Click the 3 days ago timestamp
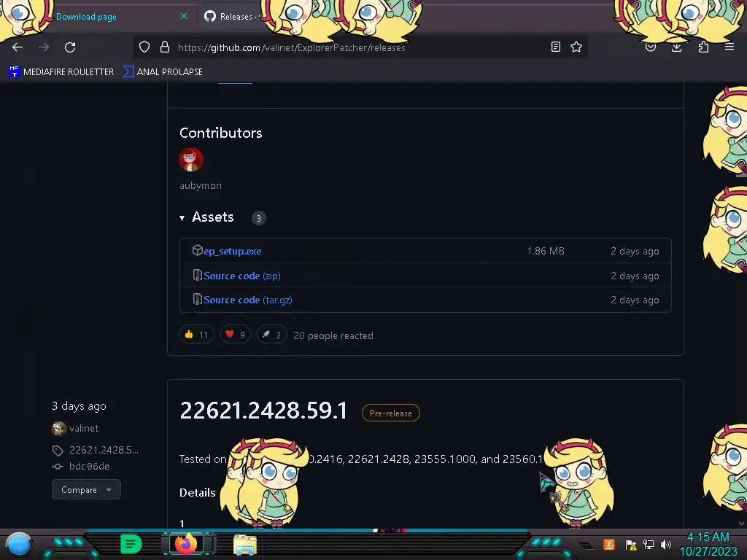This screenshot has height=560, width=747. 79,406
